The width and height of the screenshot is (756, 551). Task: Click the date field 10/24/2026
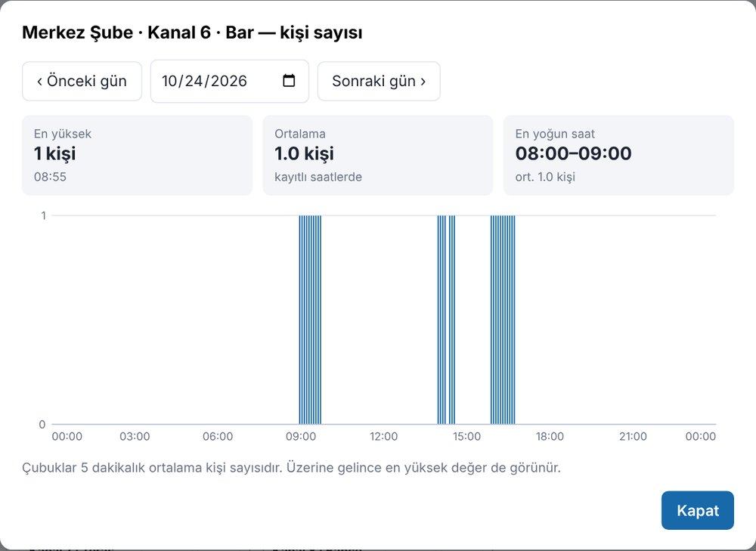[x=230, y=81]
